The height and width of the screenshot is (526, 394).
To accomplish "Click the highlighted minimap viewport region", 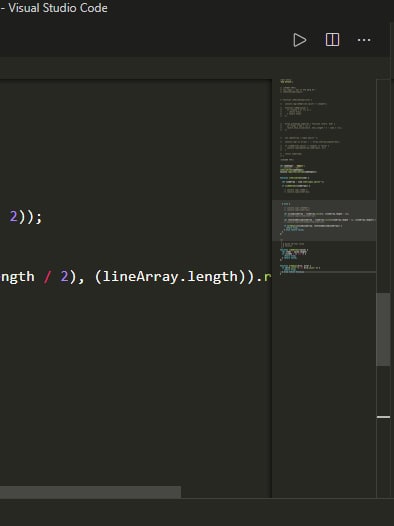I will [324, 220].
